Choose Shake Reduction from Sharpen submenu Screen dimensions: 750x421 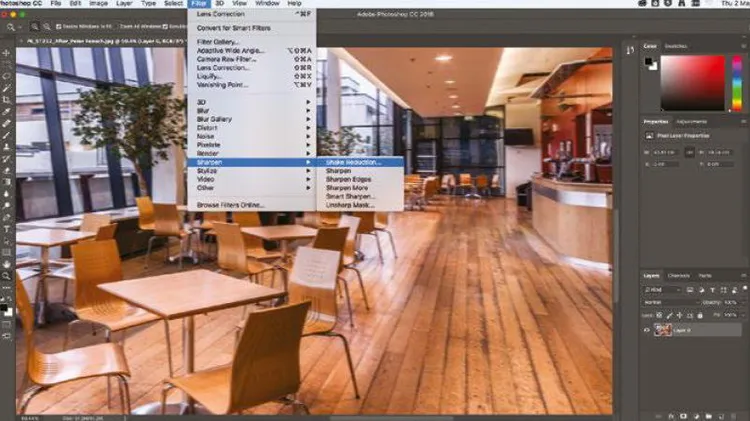coord(360,162)
